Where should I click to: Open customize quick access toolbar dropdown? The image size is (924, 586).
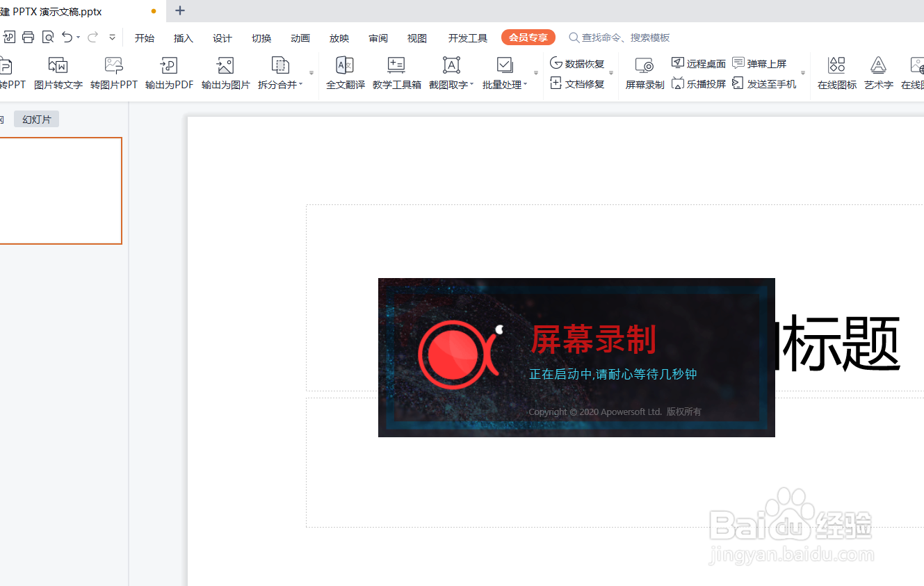point(112,38)
